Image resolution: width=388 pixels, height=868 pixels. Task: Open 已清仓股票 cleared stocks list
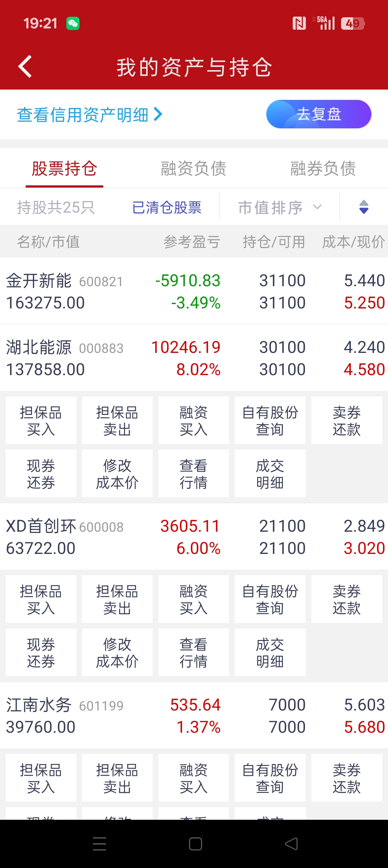click(x=167, y=207)
